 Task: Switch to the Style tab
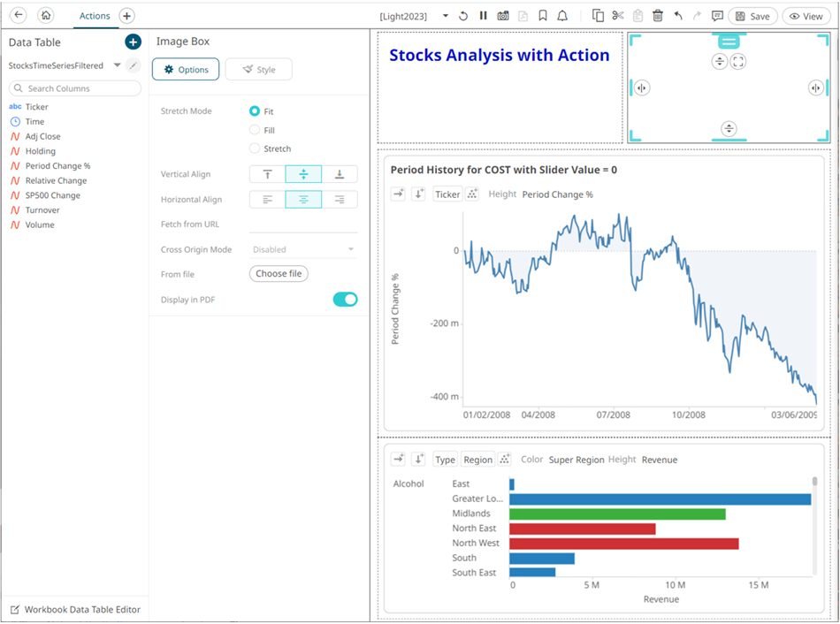(258, 70)
